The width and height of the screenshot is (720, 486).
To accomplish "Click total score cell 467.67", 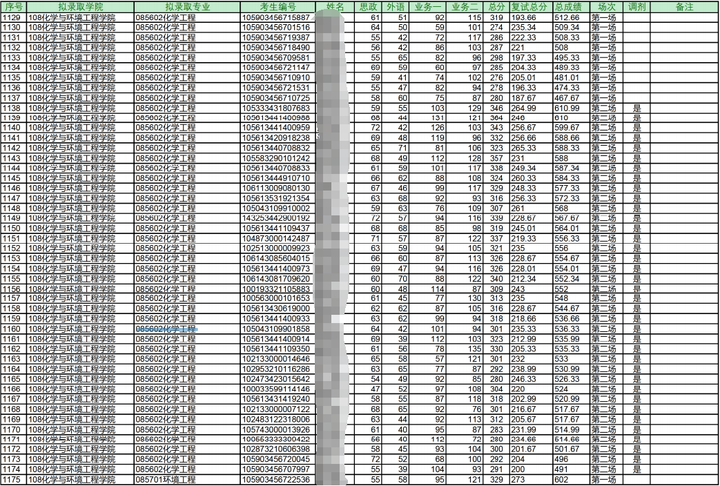I will 571,98.
